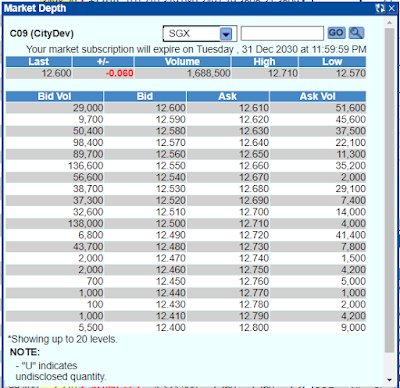This screenshot has width=400, height=388.
Task: Click the magnifier search icon
Action: click(356, 33)
